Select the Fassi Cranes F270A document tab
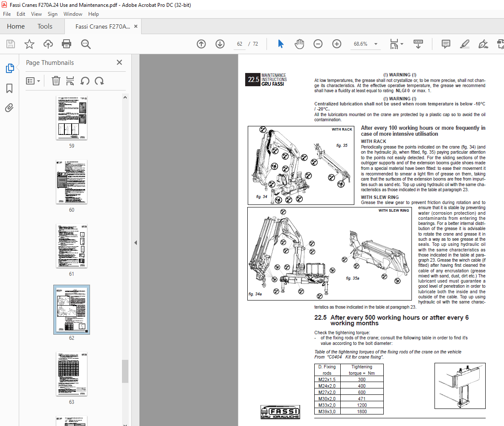The image size is (504, 426). 102,26
